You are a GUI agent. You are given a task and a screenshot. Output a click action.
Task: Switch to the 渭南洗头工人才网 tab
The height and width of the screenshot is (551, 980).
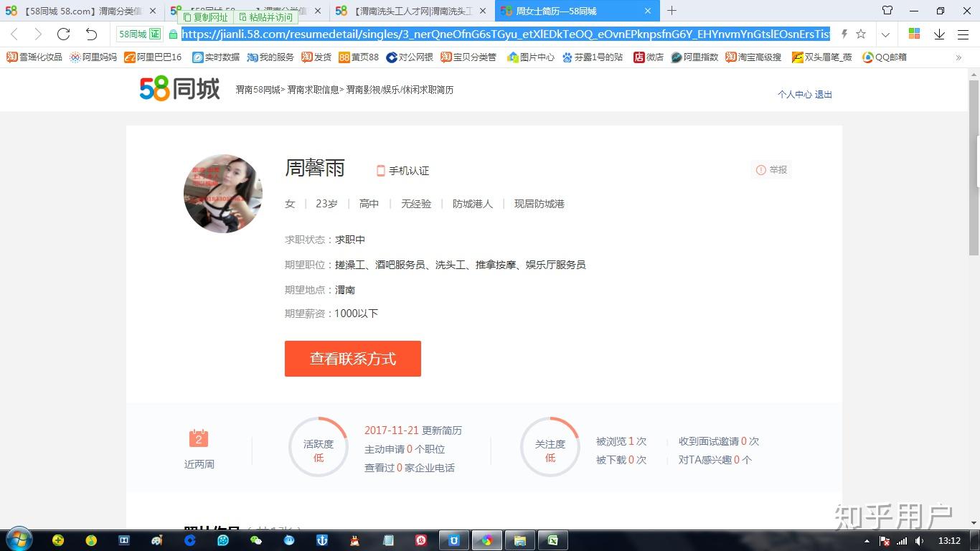(x=413, y=11)
